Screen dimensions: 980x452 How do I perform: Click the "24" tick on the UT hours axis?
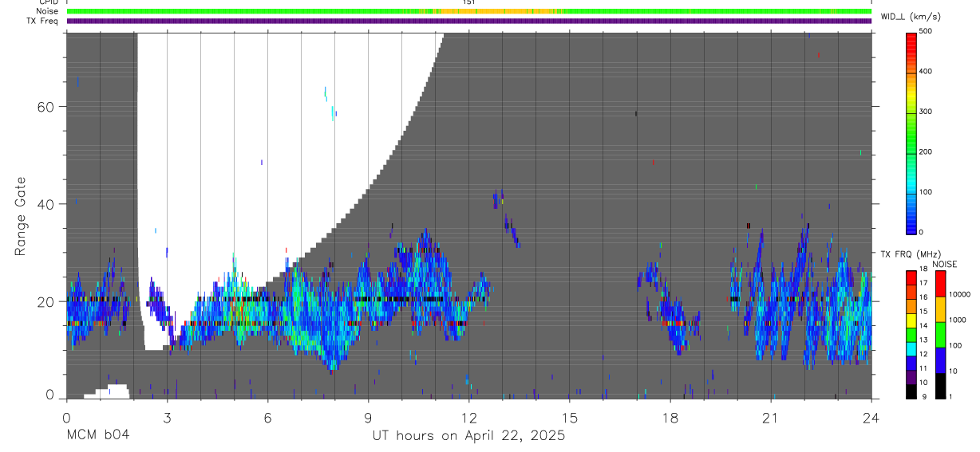pyautogui.click(x=871, y=418)
